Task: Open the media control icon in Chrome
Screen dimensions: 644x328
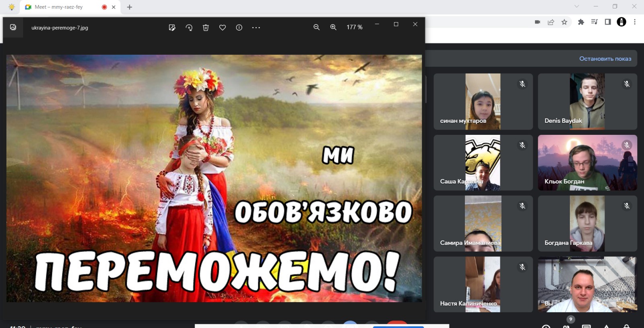Action: point(594,22)
